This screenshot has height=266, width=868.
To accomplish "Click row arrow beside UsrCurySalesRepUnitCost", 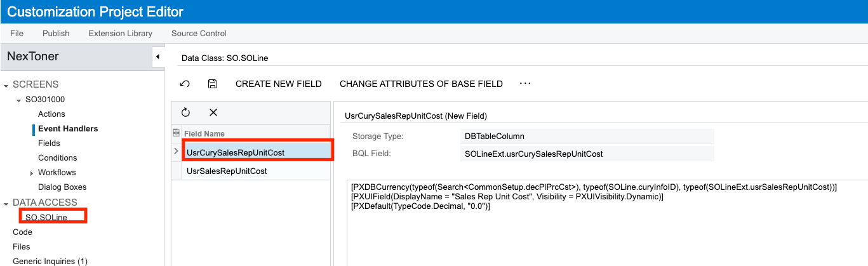I will pos(176,152).
